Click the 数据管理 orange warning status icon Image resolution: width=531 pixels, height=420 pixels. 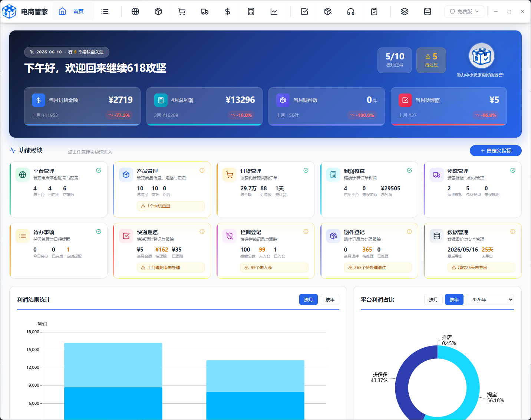coord(513,232)
